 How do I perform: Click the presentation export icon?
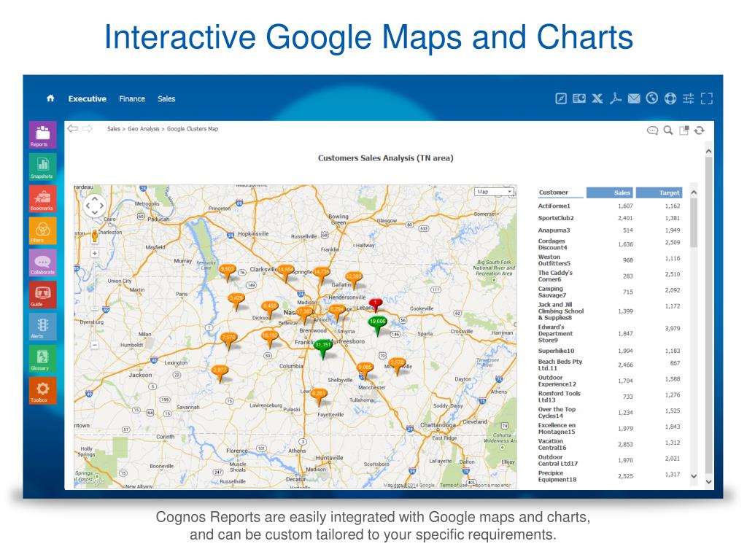pyautogui.click(x=578, y=98)
